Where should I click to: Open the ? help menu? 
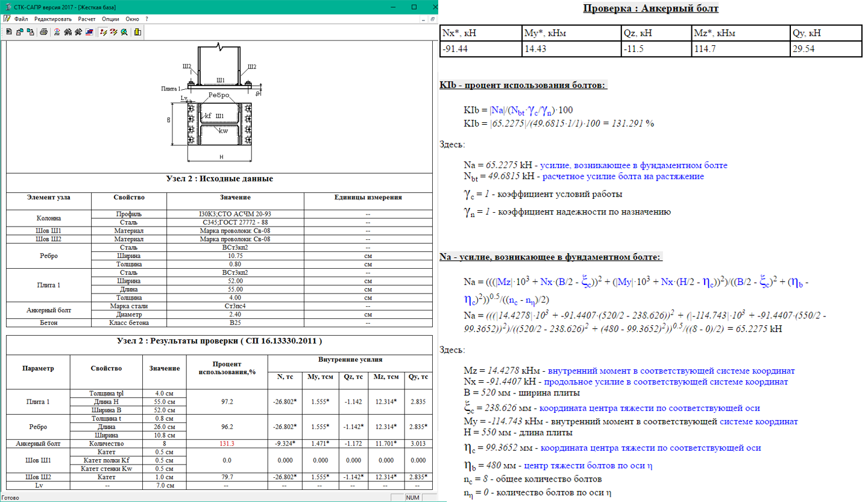tap(146, 19)
